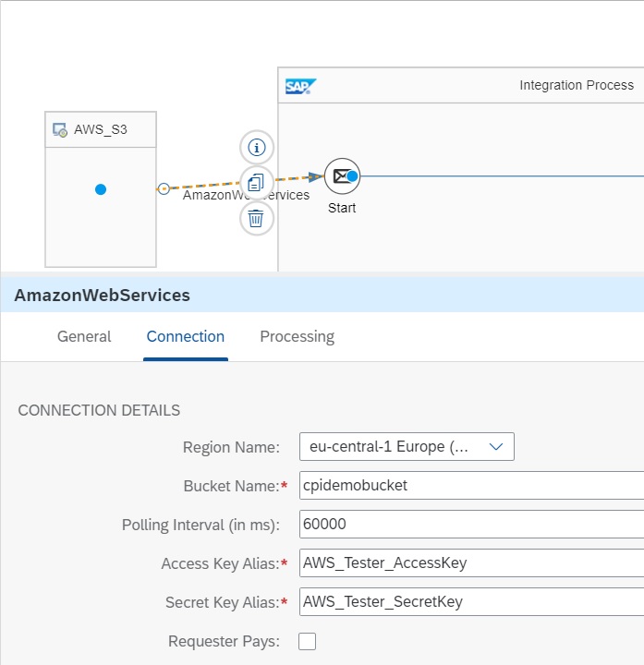The width and height of the screenshot is (644, 665).
Task: Click the SAP logo in Integration Process header
Action: coord(301,86)
